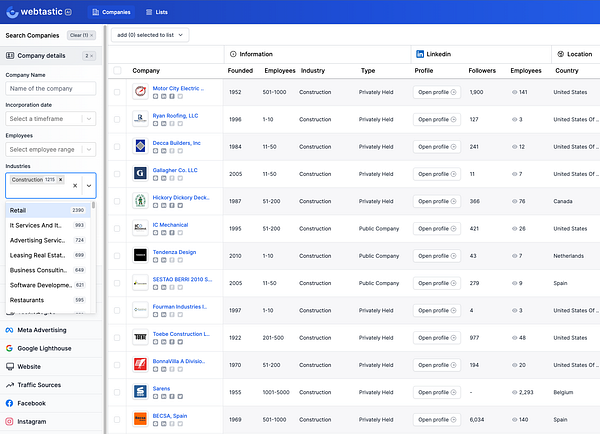
Task: Open the Facebook filter section
Action: tap(30, 403)
